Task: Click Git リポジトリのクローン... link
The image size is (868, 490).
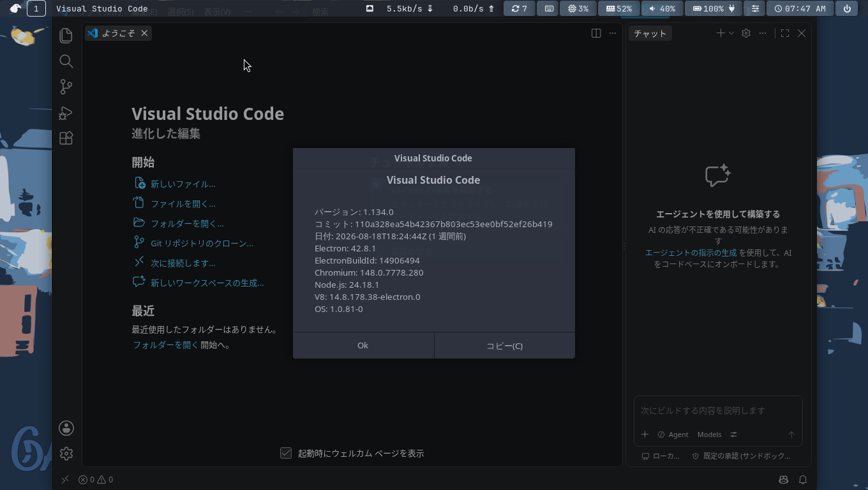Action: click(202, 243)
